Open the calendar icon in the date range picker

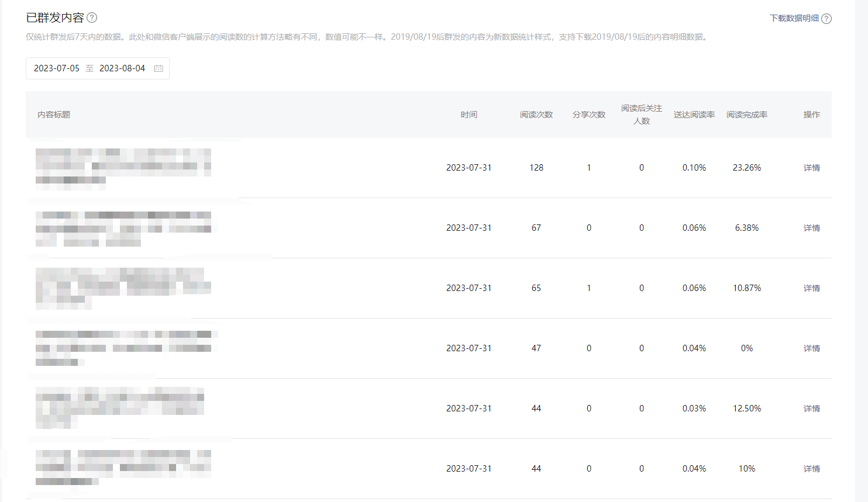(159, 68)
